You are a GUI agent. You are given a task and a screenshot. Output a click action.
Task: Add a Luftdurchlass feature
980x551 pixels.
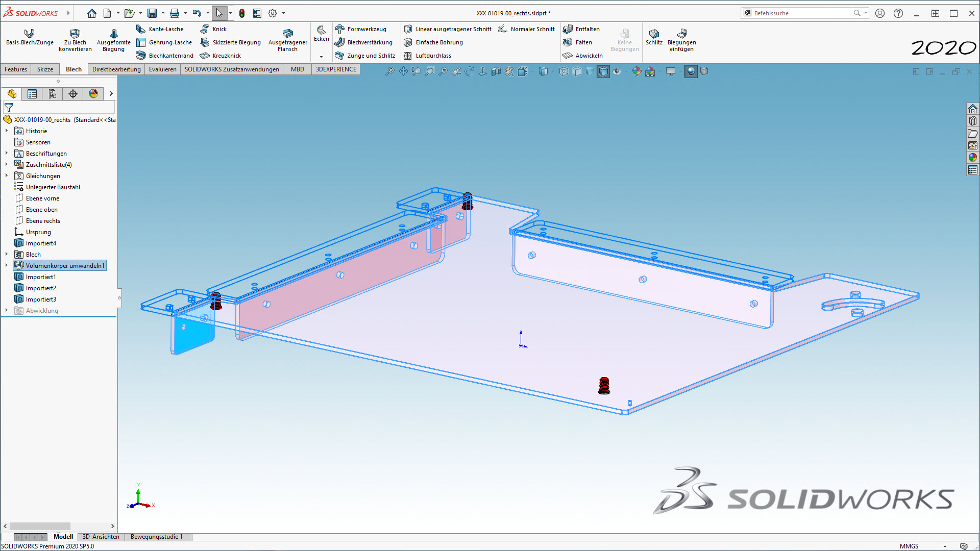[x=427, y=56]
